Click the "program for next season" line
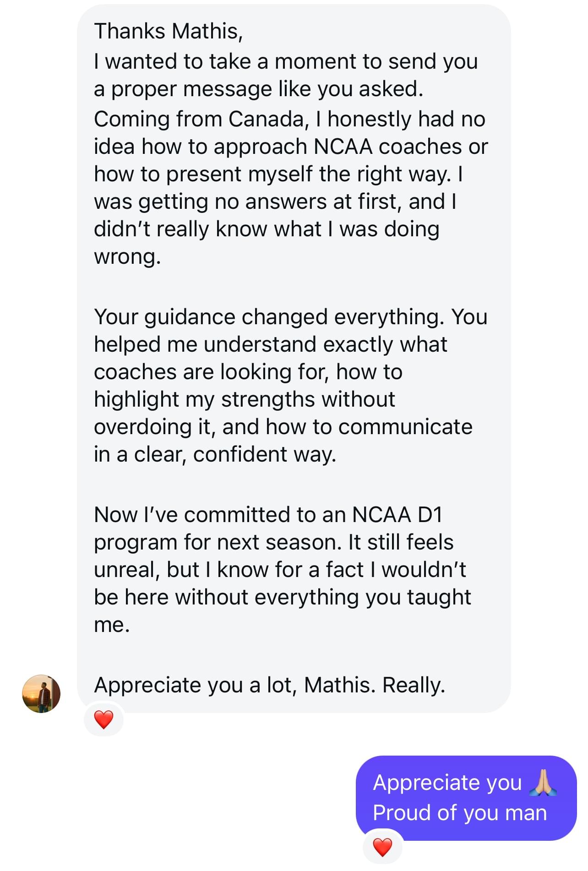The width and height of the screenshot is (588, 871). point(273,542)
